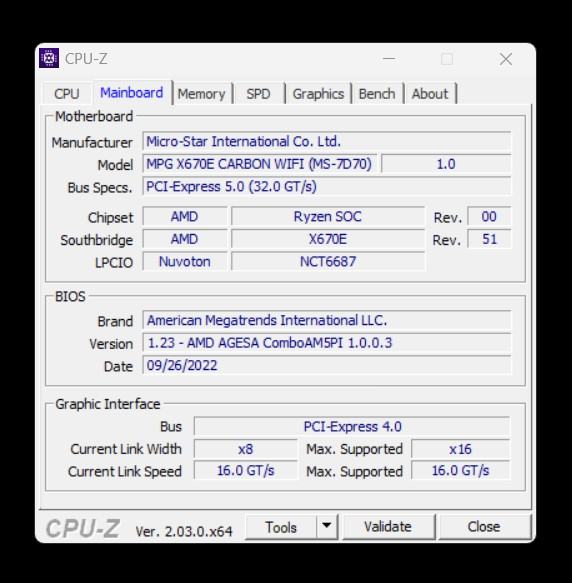Go to the Graphics tab
The image size is (572, 583).
tap(318, 94)
